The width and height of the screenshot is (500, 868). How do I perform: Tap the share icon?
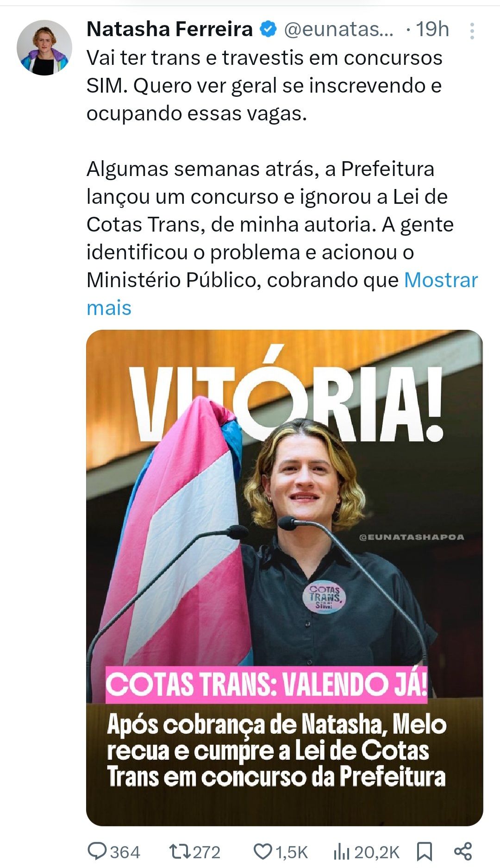click(463, 851)
